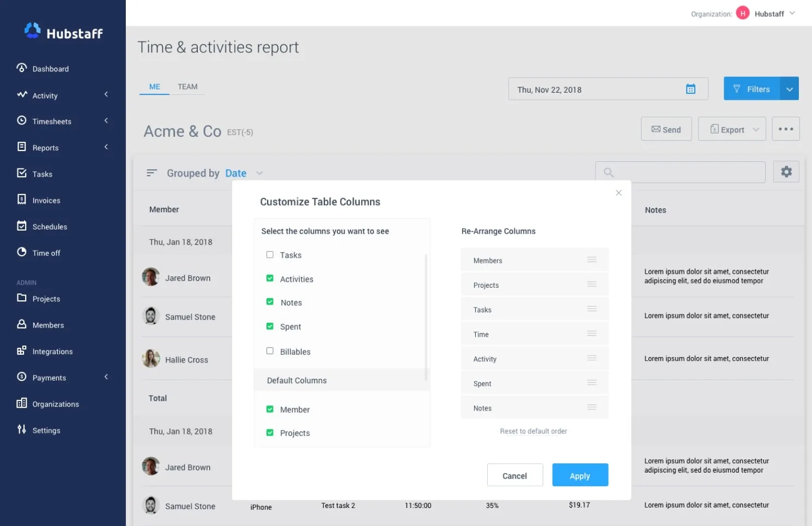Click the gear settings icon above the table
812x526 pixels.
pos(786,172)
